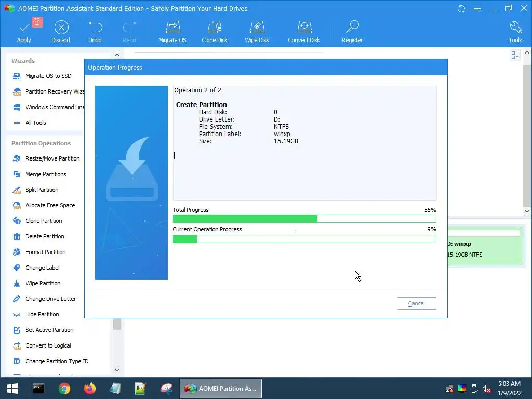Click the Current Operation Progress bar

[304, 239]
